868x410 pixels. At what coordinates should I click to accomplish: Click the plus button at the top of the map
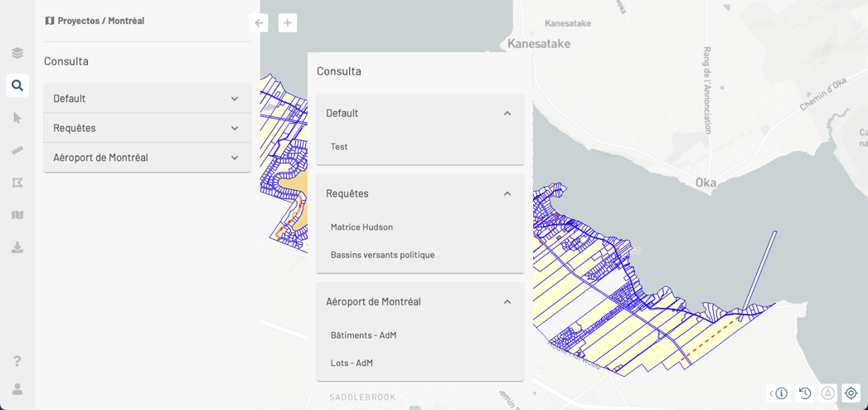[x=288, y=23]
